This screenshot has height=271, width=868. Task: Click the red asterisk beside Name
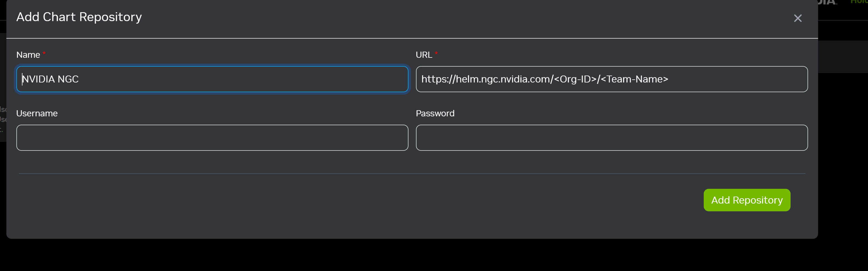pyautogui.click(x=44, y=53)
